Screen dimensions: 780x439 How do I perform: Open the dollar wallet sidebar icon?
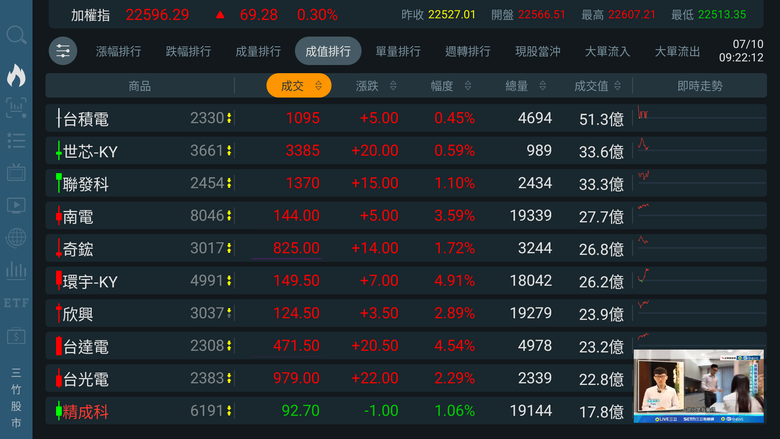pyautogui.click(x=16, y=336)
